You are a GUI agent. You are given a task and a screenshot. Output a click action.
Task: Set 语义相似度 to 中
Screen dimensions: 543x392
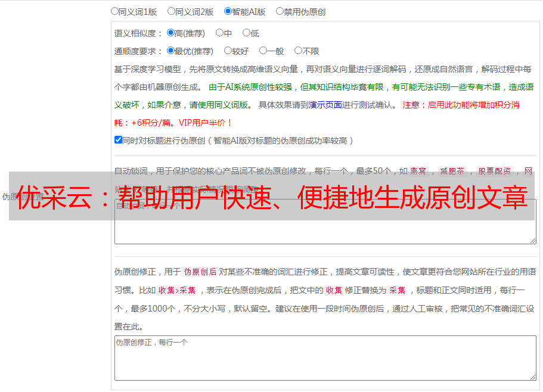point(219,33)
